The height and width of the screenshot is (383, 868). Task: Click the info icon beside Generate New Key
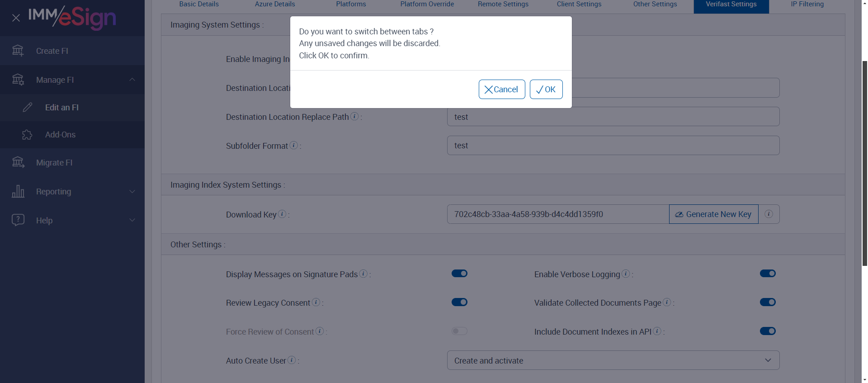click(x=769, y=214)
